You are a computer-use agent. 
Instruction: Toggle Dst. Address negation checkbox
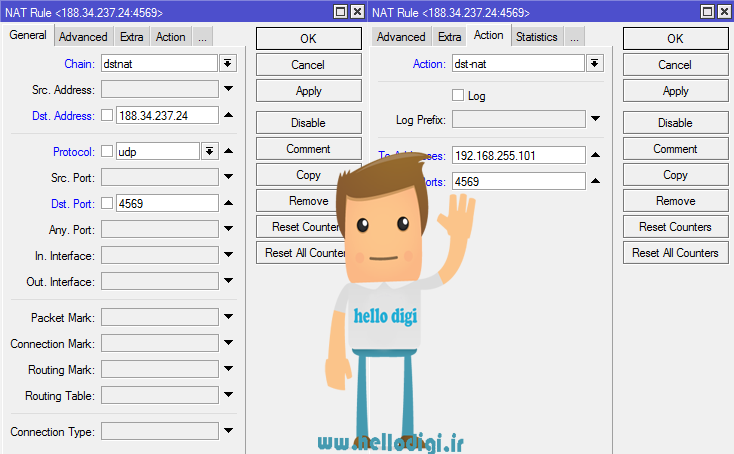click(107, 115)
